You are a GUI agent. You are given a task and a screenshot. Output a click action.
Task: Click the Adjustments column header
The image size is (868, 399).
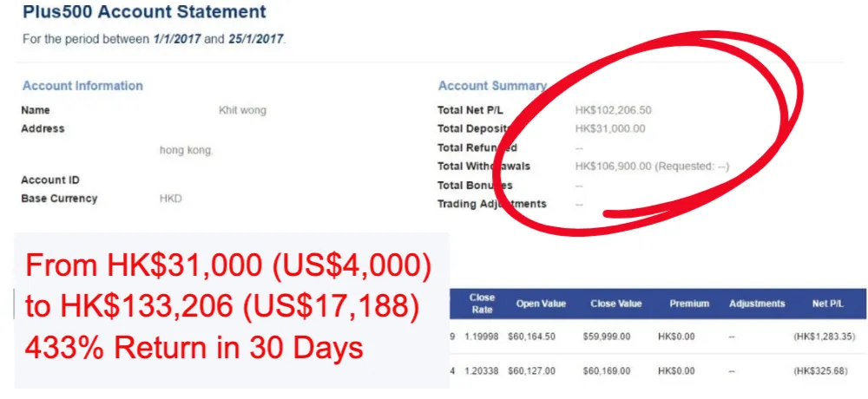(x=757, y=304)
